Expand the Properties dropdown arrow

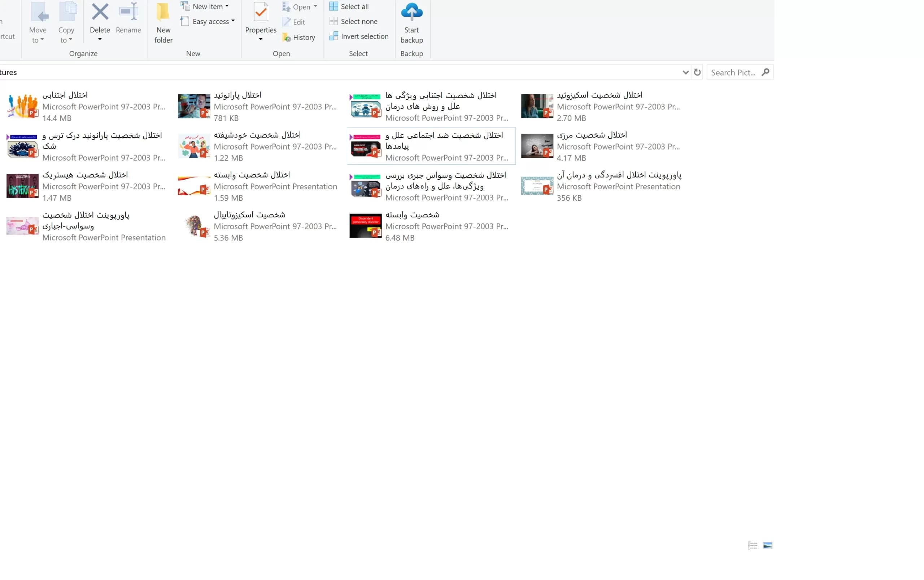pos(260,39)
